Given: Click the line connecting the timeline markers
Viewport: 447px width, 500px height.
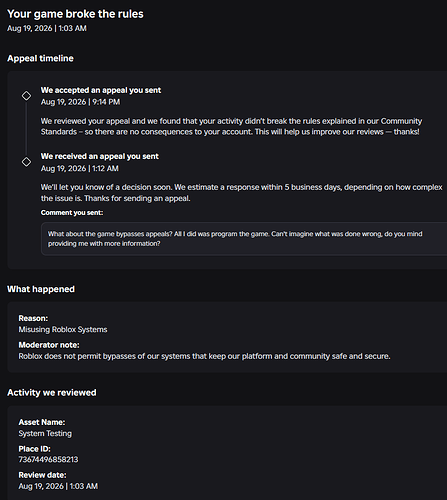Looking at the screenshot, I should click(26, 129).
